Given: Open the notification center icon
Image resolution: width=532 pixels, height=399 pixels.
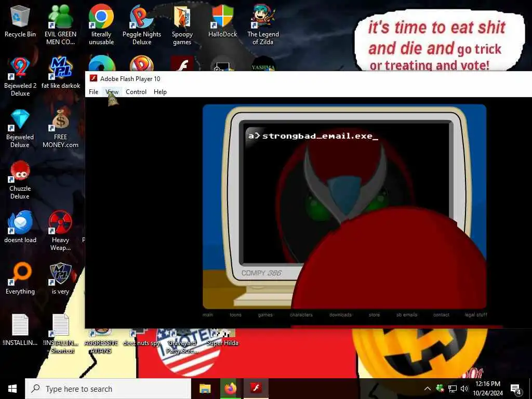Looking at the screenshot, I should point(516,389).
